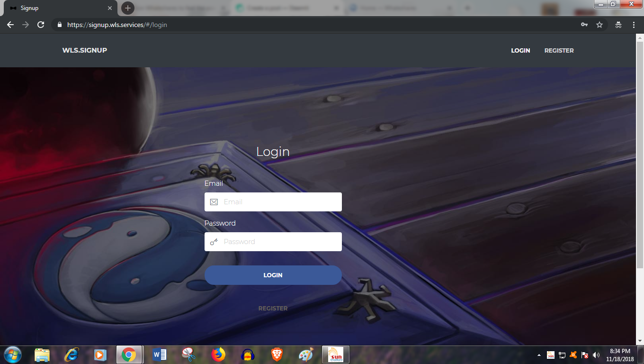Click the Sun tray icon
Image resolution: width=644 pixels, height=364 pixels.
(551, 355)
